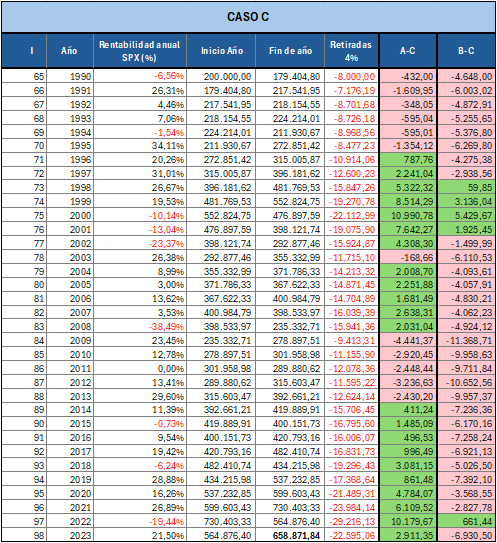The height and width of the screenshot is (543, 497).
Task: Click the green 59,85 B-C cell
Action: 466,187
